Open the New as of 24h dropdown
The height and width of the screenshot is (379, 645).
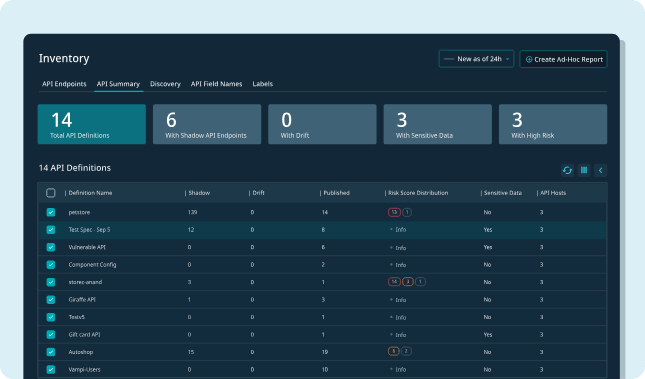476,59
